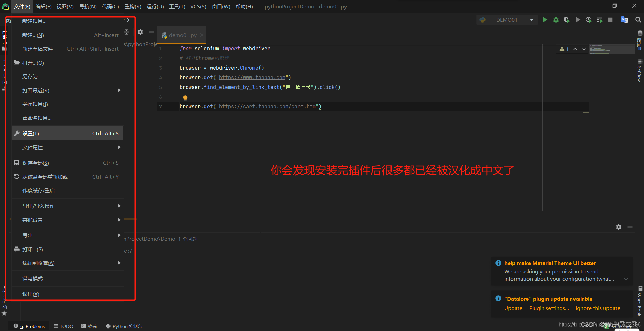Run with coverage icon
Image resolution: width=644 pixels, height=331 pixels.
[567, 20]
